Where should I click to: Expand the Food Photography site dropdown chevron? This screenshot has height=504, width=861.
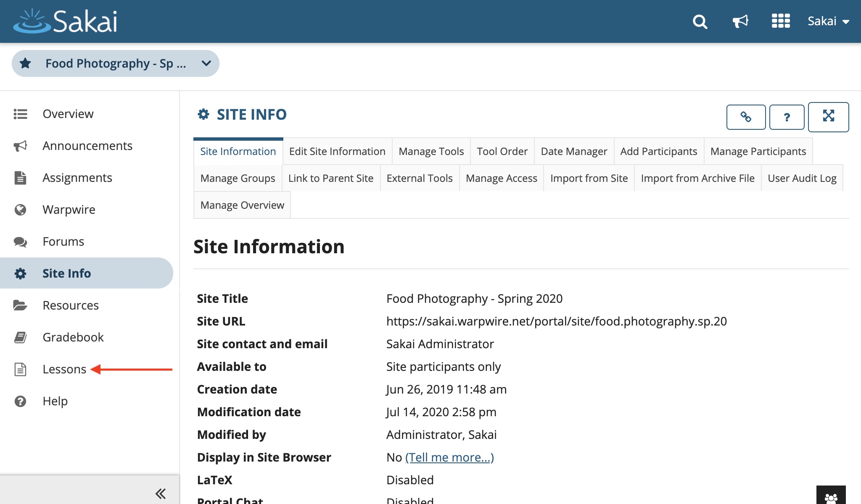tap(206, 63)
